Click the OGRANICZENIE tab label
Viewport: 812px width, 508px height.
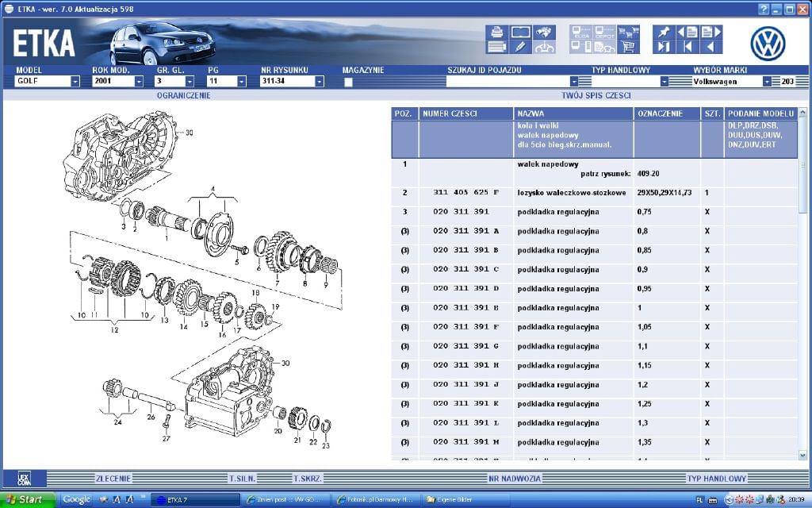(184, 95)
